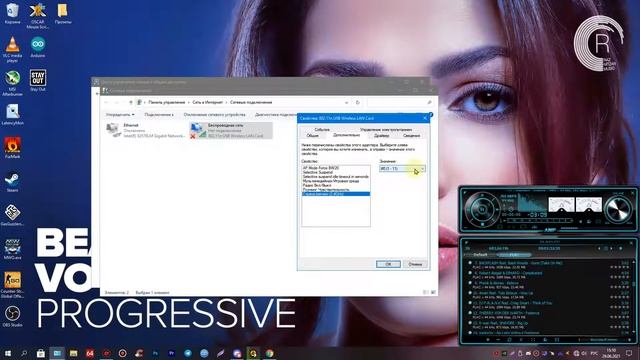Go up one folder level

coord(131,102)
